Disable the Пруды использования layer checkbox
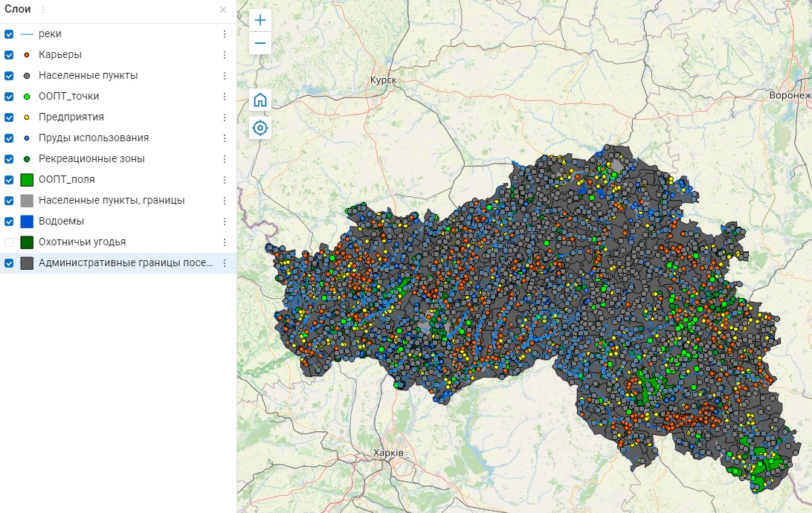The image size is (812, 513). click(9, 138)
